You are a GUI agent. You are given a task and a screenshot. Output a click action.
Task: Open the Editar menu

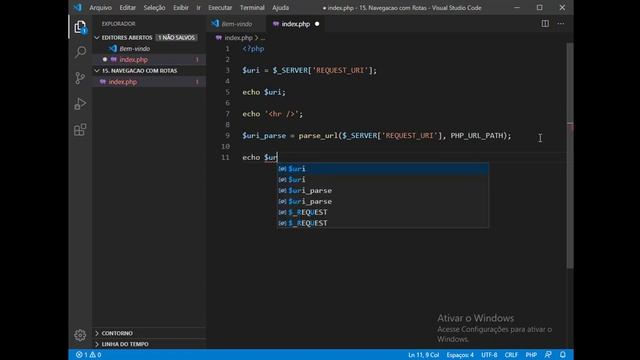pos(127,8)
